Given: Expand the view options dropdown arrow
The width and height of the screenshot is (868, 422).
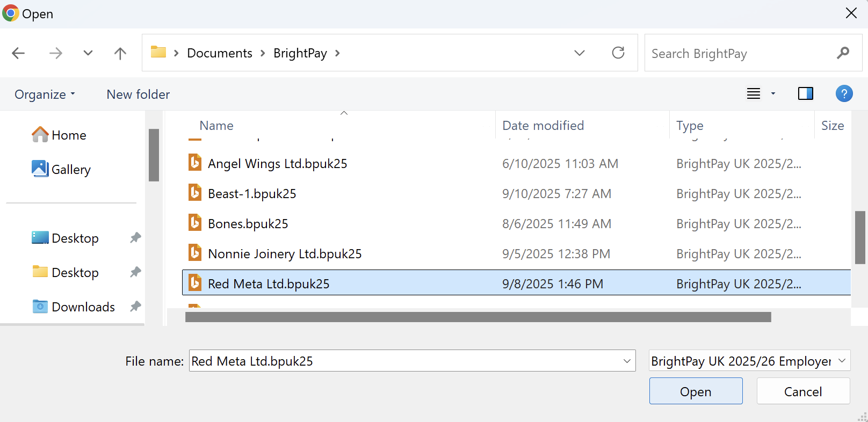Looking at the screenshot, I should [773, 94].
